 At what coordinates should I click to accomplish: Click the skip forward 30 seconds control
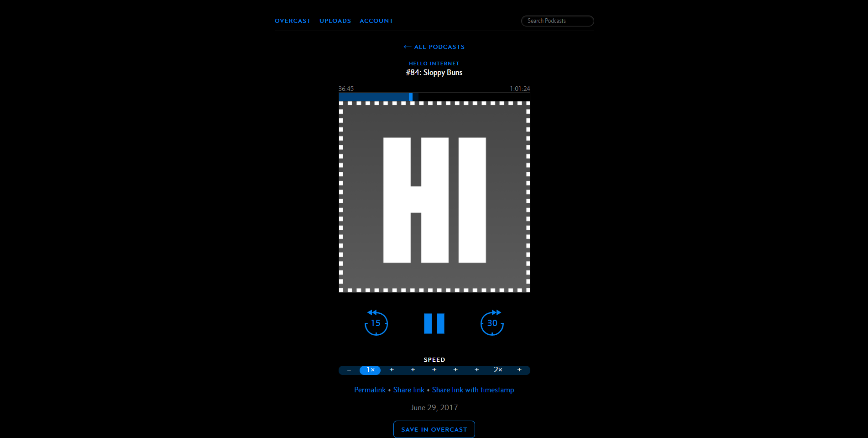point(492,323)
